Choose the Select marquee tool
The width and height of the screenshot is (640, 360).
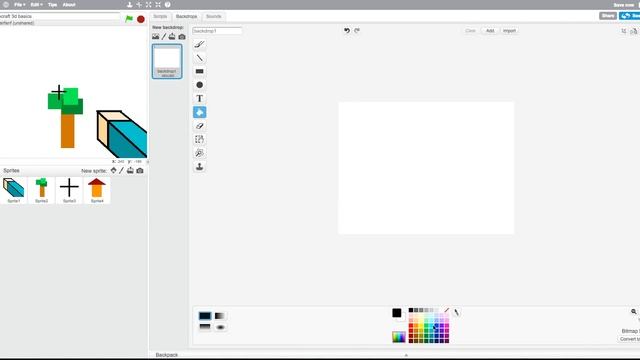click(x=199, y=139)
